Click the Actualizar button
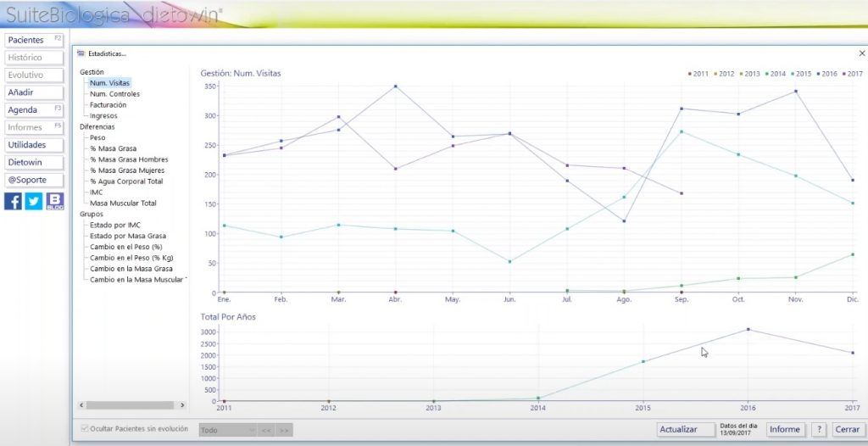The height and width of the screenshot is (446, 868). 686,429
